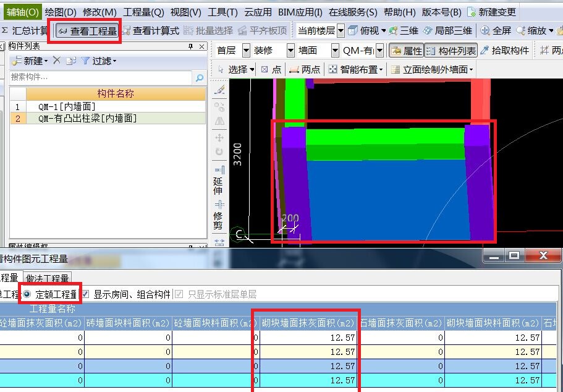This screenshot has width=563, height=392.
Task: Click the 搜索构件 search field
Action: [101, 77]
